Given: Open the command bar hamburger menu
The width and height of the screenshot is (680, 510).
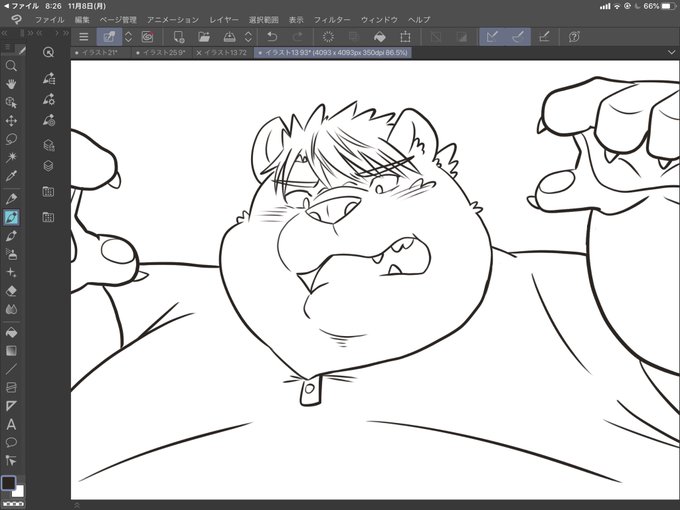Looking at the screenshot, I should tap(83, 37).
